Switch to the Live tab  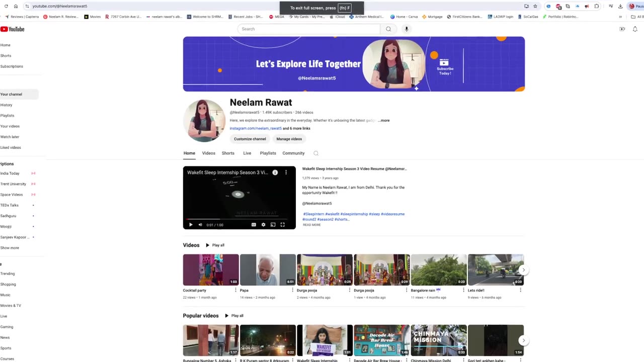click(x=247, y=153)
